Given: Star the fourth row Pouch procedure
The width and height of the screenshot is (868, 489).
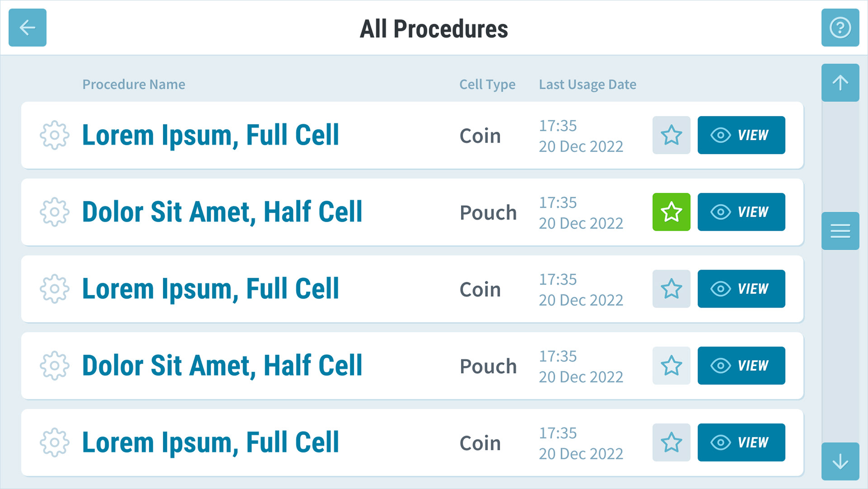Looking at the screenshot, I should tap(671, 366).
